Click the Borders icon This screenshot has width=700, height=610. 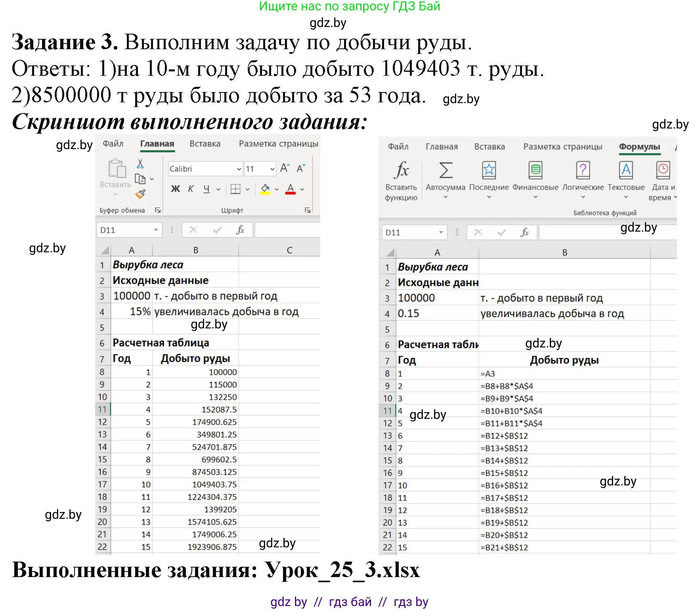pos(235,189)
